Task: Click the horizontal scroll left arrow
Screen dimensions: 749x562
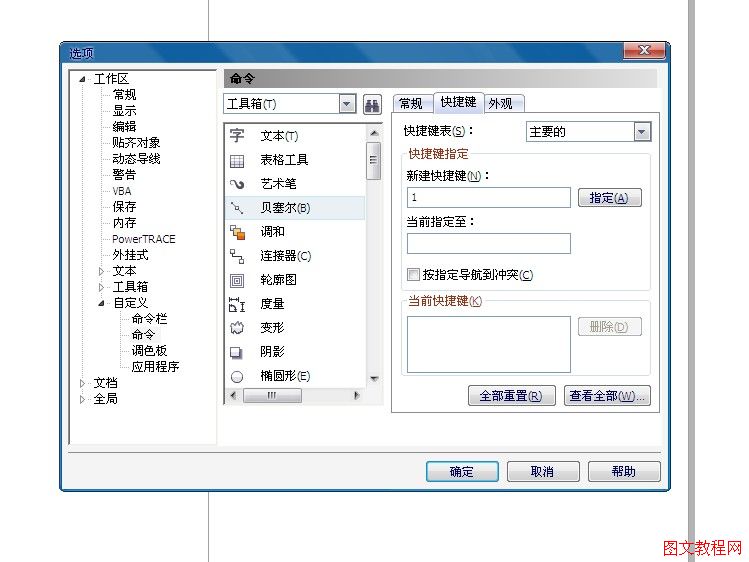Action: (233, 395)
